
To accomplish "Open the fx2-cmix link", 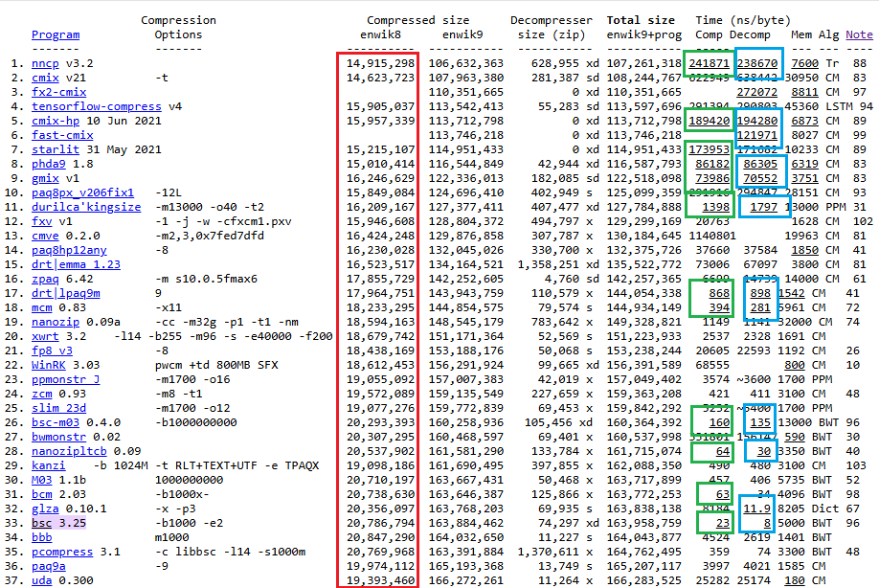I will (58, 92).
